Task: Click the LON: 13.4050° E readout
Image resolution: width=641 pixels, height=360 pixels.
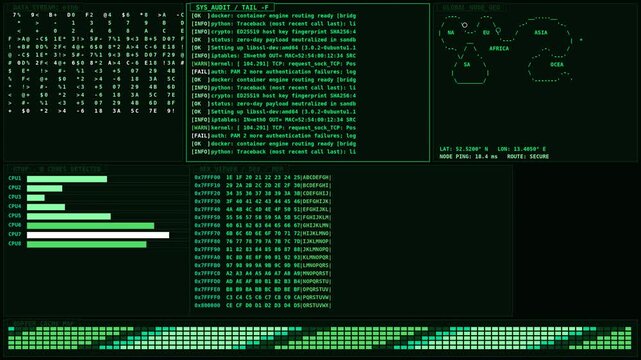Action: tap(522, 149)
